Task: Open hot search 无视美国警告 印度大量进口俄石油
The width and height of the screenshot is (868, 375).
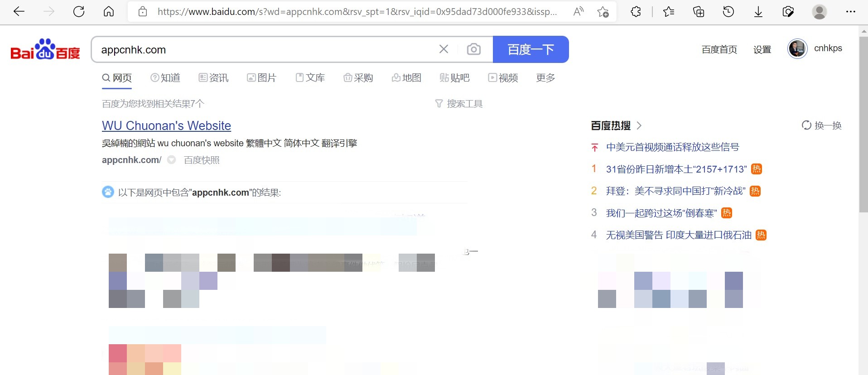Action: tap(679, 235)
